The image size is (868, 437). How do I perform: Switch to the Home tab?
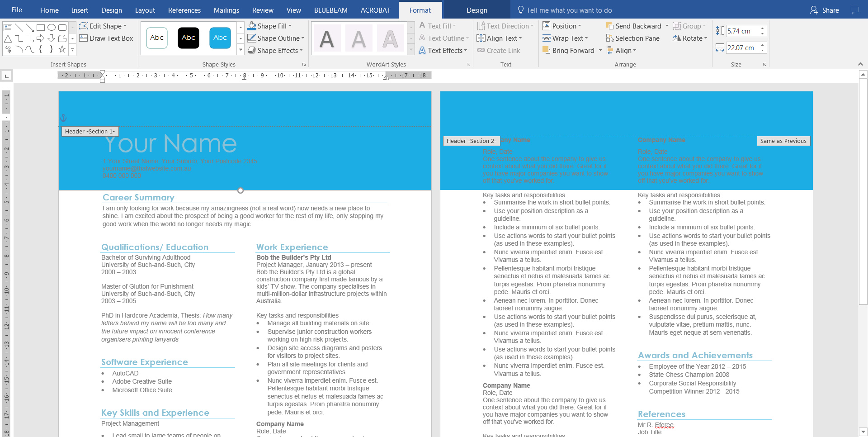[x=49, y=10]
